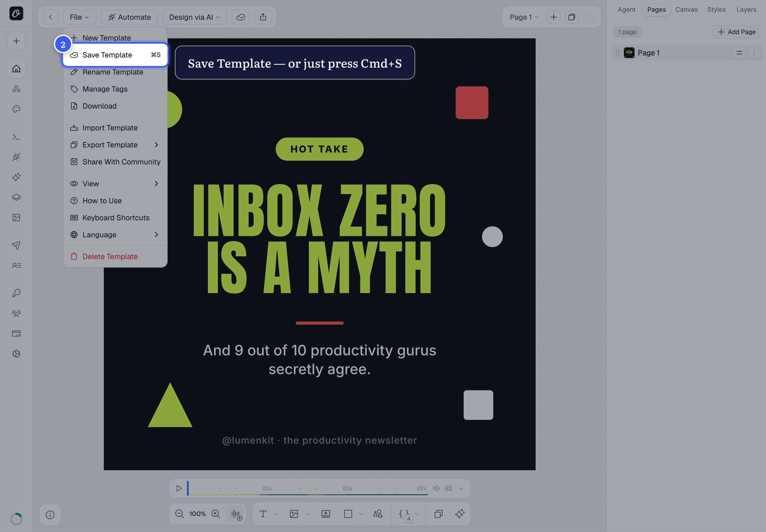766x532 pixels.
Task: Open the terminal prompt icon in sidebar
Action: [x=16, y=137]
